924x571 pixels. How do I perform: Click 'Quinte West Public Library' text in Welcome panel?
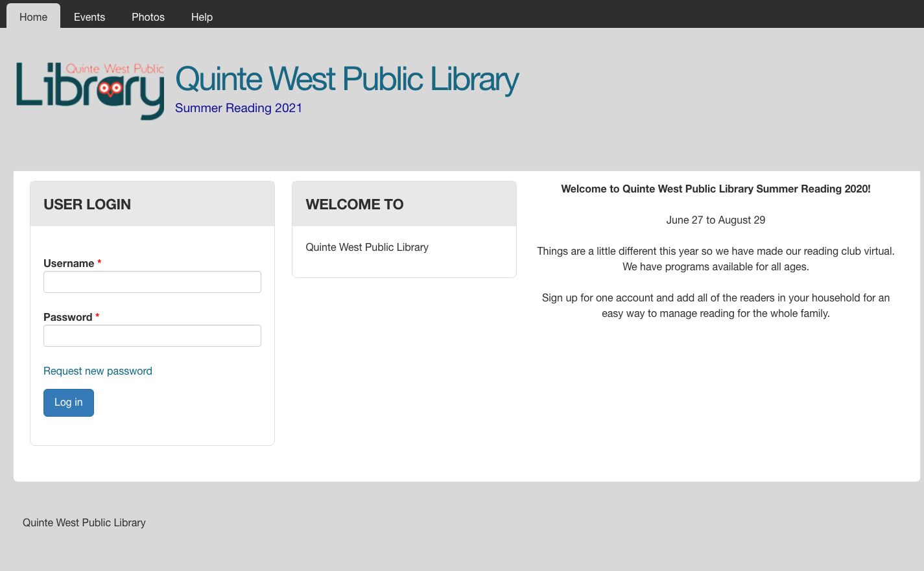pyautogui.click(x=367, y=247)
